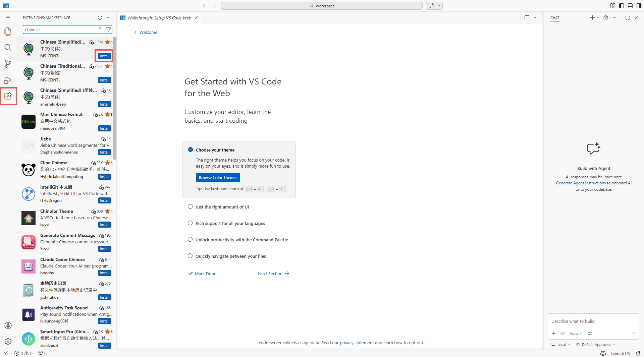Open the Auto mode dropdown in chat

(576, 334)
